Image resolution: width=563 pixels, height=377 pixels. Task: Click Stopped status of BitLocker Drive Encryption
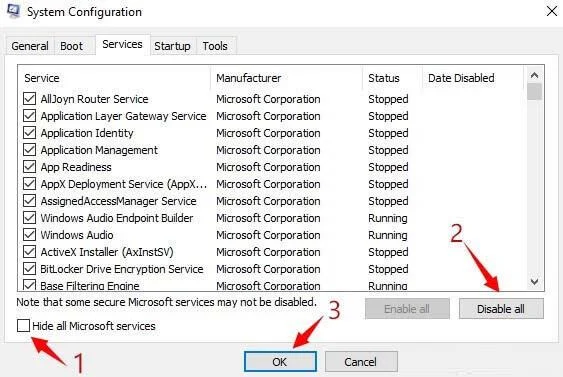(388, 269)
